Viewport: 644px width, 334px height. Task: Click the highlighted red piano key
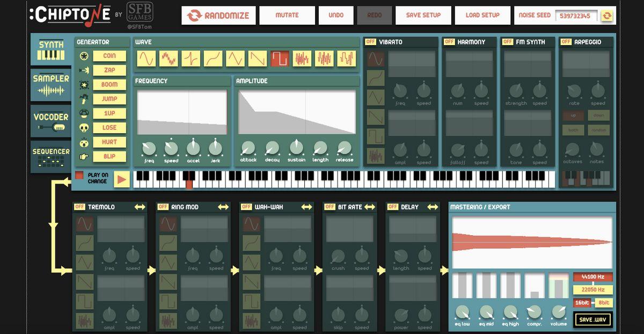[x=189, y=184]
